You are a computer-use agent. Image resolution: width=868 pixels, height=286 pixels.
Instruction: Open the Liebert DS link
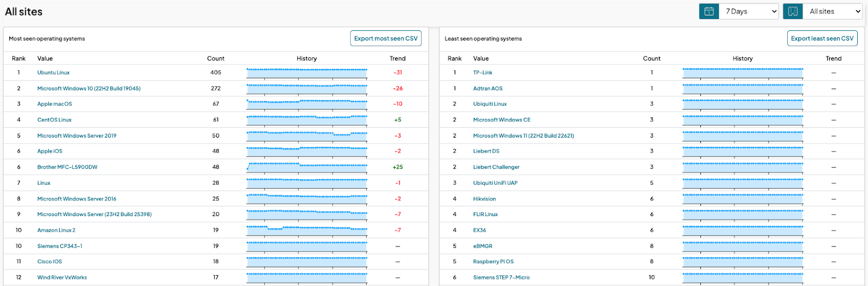coord(486,151)
